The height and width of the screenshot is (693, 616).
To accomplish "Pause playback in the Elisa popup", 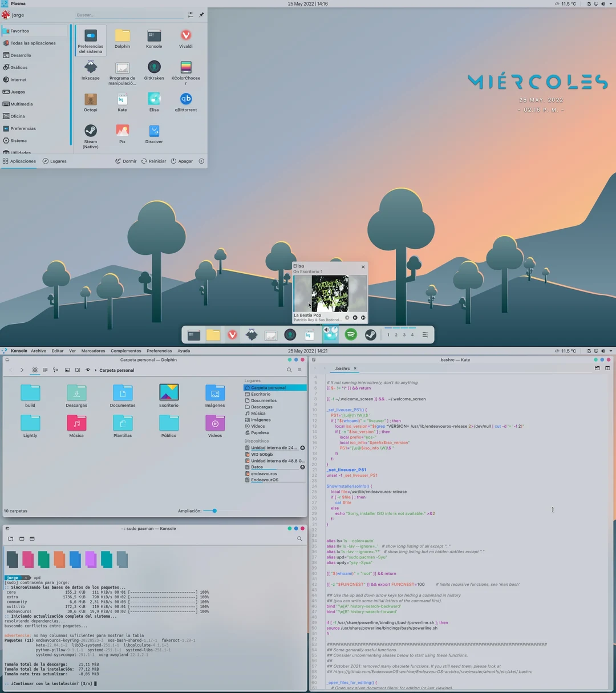I will pyautogui.click(x=354, y=318).
